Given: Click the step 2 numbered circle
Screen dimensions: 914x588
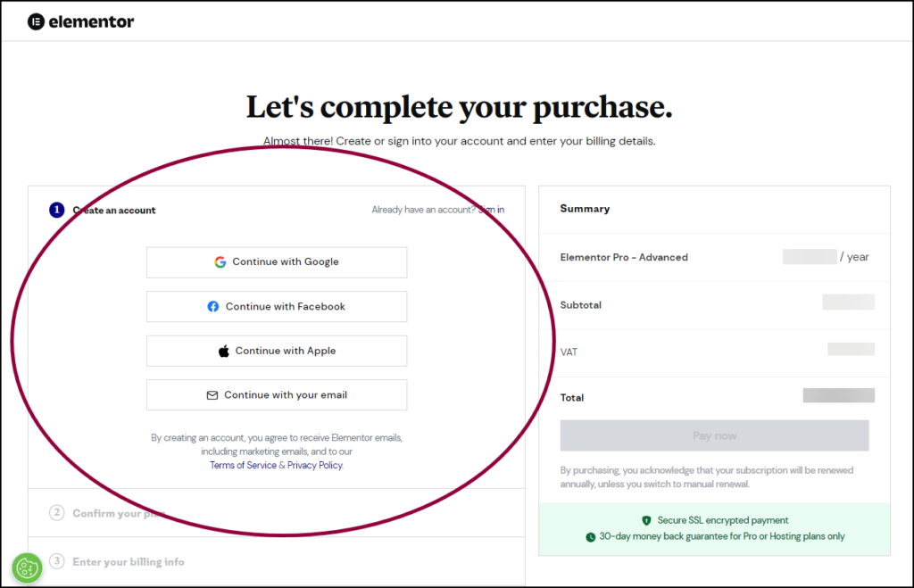Looking at the screenshot, I should (56, 514).
